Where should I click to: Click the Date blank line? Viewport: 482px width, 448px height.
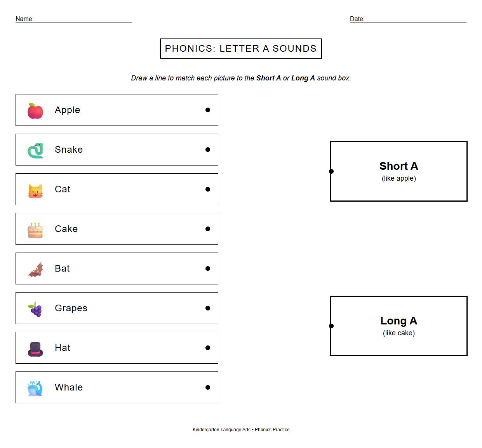pyautogui.click(x=415, y=19)
